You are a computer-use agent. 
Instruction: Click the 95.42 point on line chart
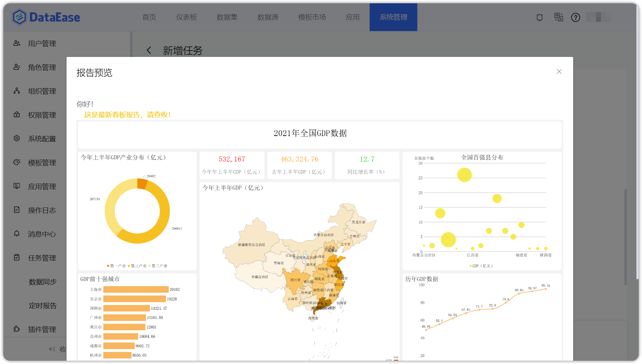[546, 289]
